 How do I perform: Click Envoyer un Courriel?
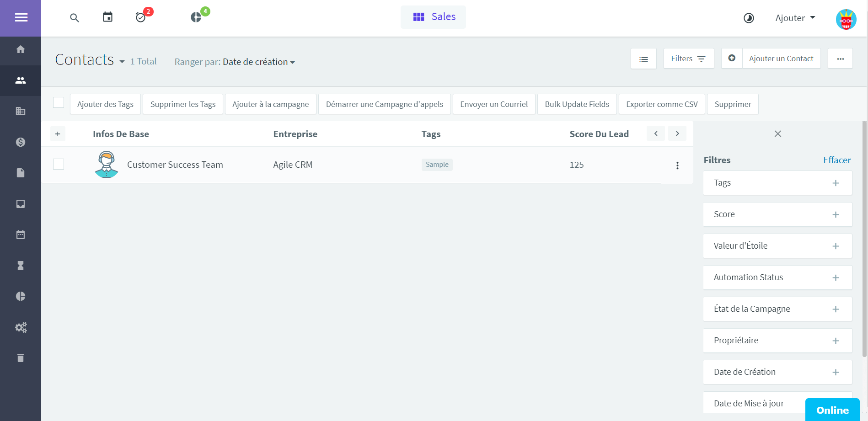(494, 104)
